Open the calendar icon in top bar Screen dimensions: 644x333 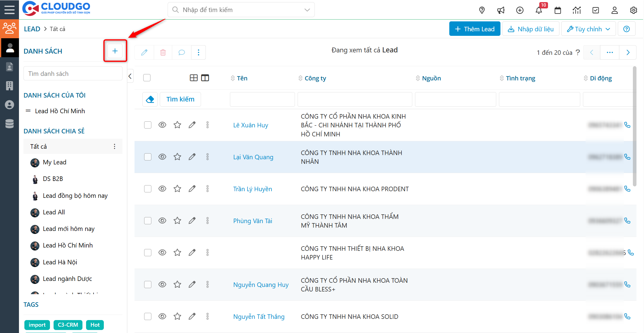coord(558,10)
